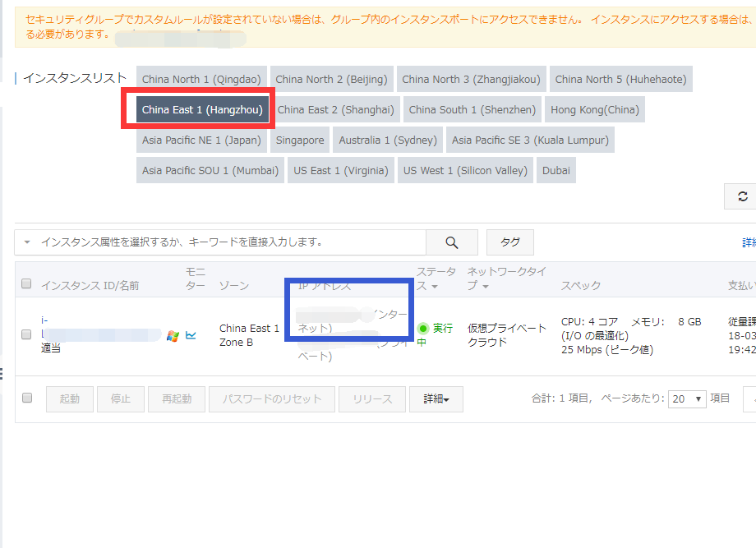Click the ゾーン column header
The width and height of the screenshot is (756, 548).
pos(234,286)
